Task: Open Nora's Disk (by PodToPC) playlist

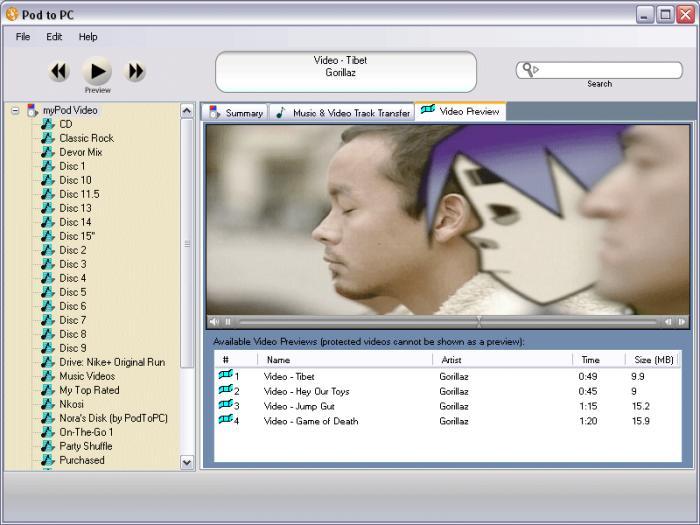Action: click(x=113, y=418)
